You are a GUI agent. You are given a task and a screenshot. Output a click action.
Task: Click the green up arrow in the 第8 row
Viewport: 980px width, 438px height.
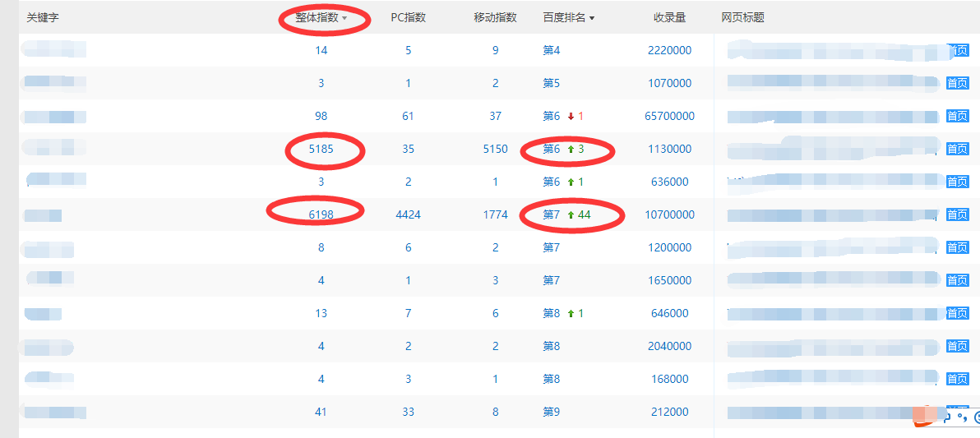pos(571,314)
